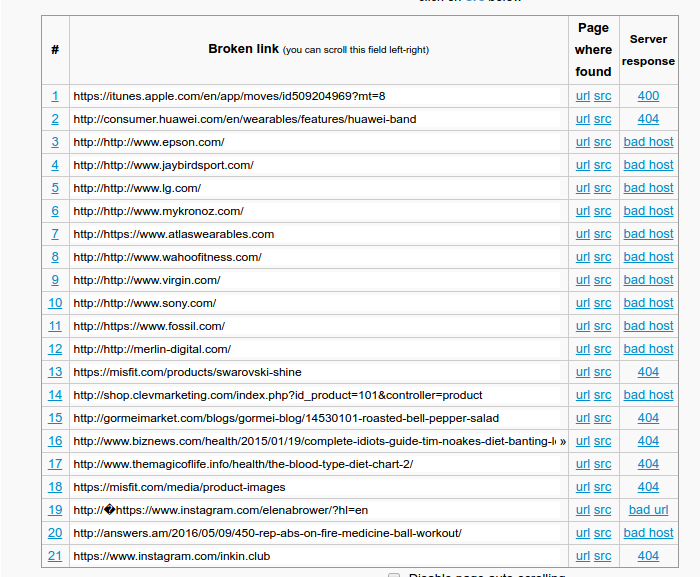
Task: Select the instagram.com/inkin.club link field
Action: coord(316,556)
